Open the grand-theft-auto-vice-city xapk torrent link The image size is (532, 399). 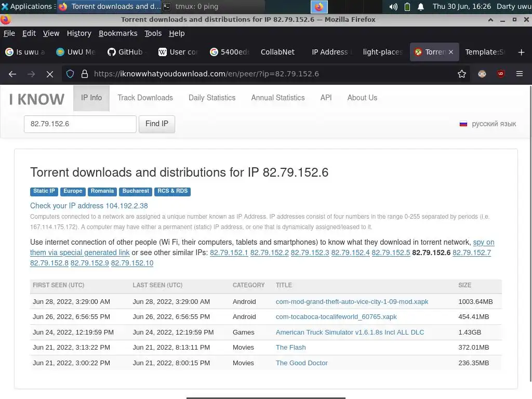(x=352, y=302)
